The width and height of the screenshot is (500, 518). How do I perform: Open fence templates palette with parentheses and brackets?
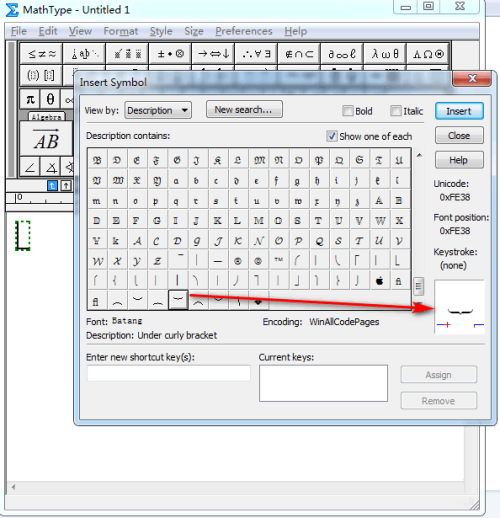pos(41,75)
